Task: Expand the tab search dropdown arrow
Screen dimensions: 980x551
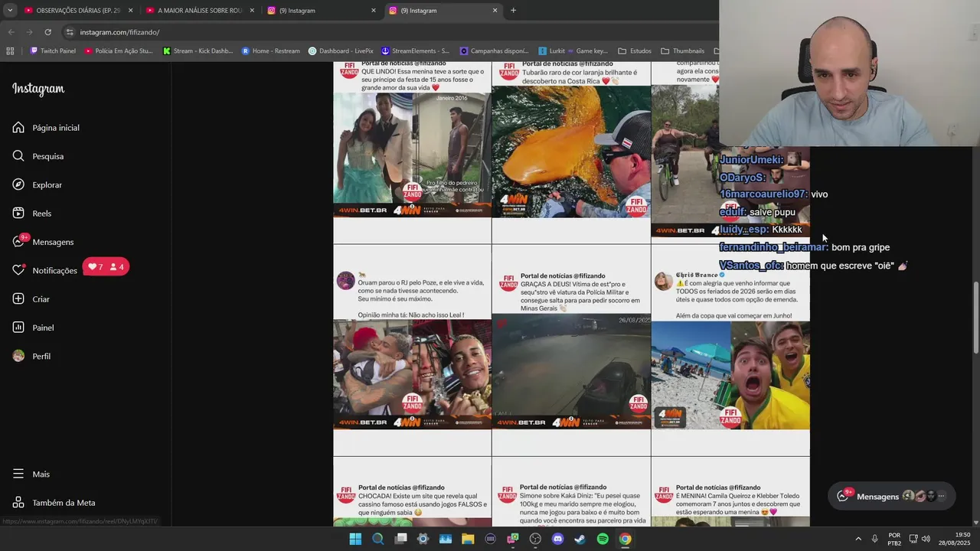Action: [9, 11]
